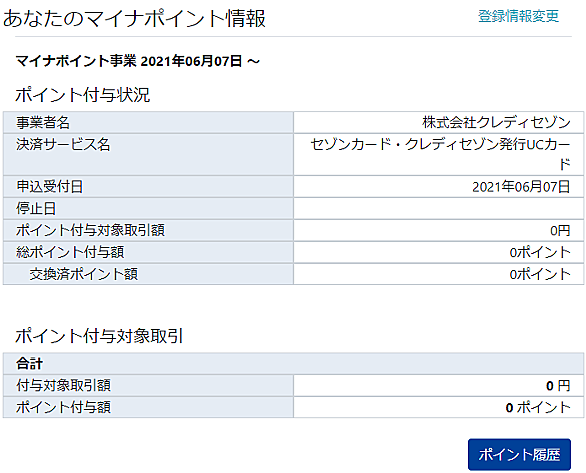The height and width of the screenshot is (473, 586).
Task: Click the 申込受付日 row label
Action: [50, 186]
